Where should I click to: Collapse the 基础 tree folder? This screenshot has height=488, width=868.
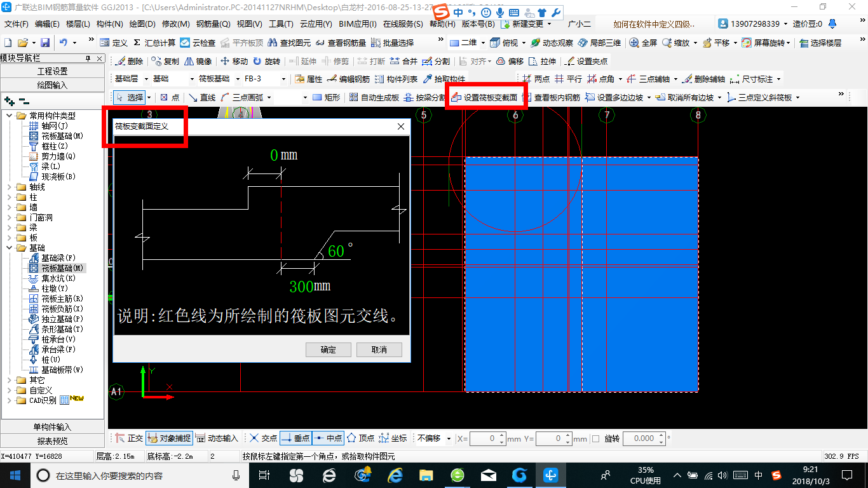(9, 248)
